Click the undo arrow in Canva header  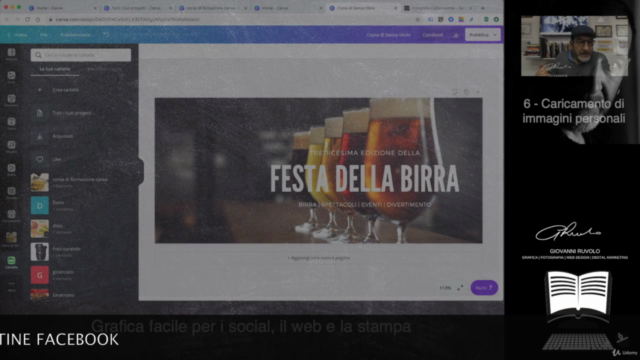[x=106, y=35]
